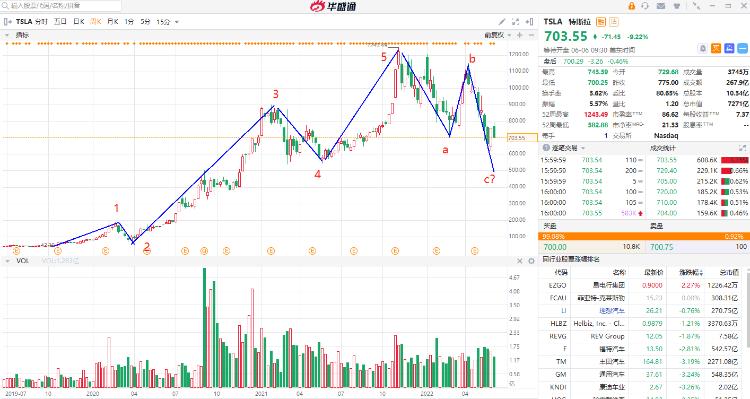Viewport: 750px width, 399px height.
Task: Switch to the 周K weekly chart tab
Action: (x=95, y=22)
